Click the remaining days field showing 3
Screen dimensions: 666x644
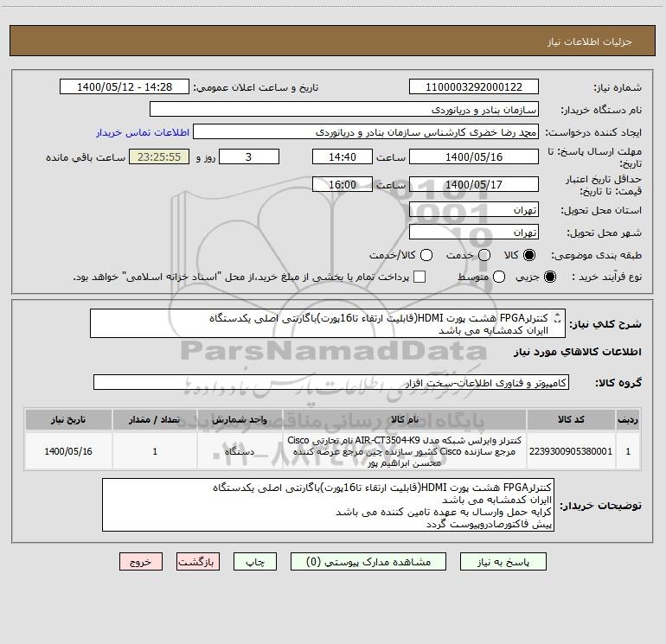click(x=249, y=156)
